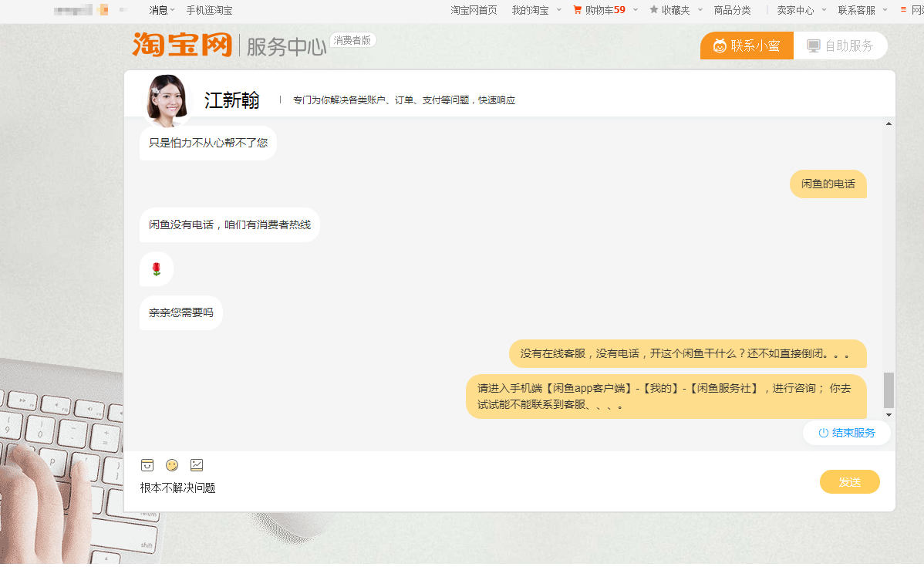Open 商品分类 link
This screenshot has height=567, width=924.
[733, 10]
